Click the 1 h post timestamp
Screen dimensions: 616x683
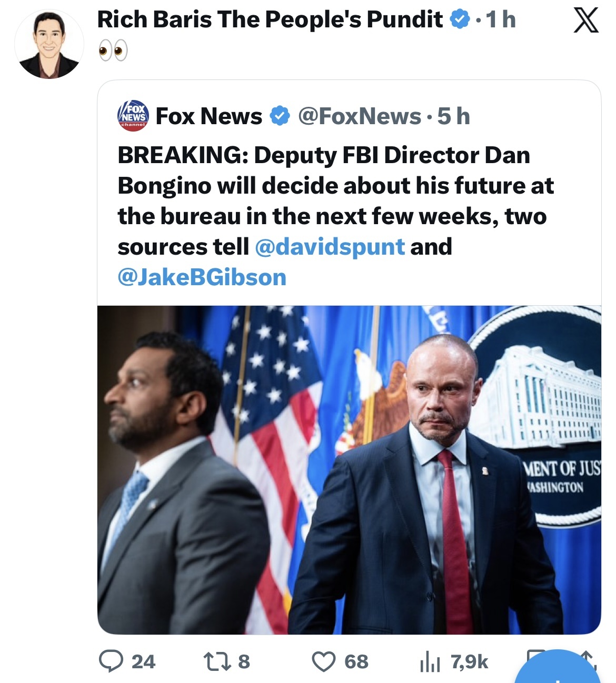coord(501,19)
